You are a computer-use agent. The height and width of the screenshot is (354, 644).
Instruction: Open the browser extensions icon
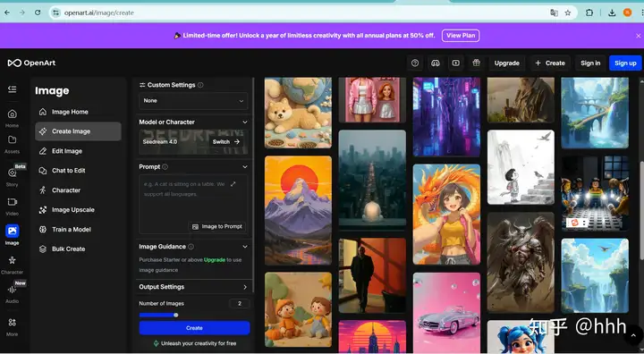pyautogui.click(x=589, y=13)
